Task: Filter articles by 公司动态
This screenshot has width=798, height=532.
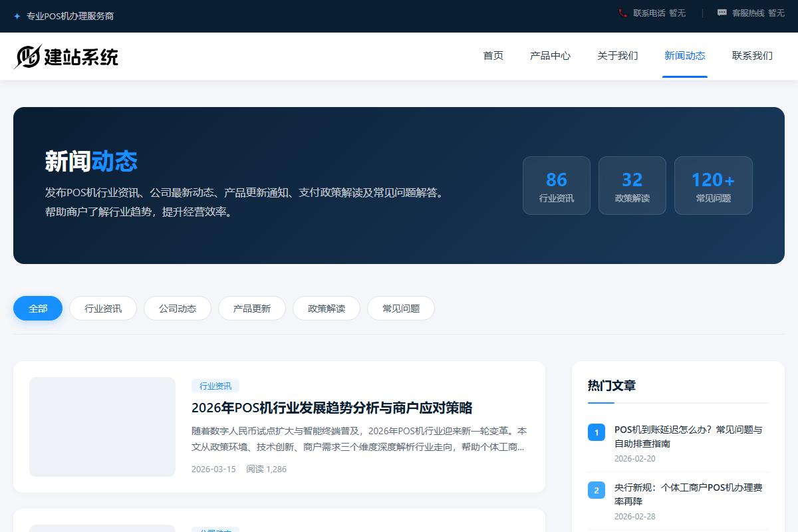Action: click(x=178, y=309)
